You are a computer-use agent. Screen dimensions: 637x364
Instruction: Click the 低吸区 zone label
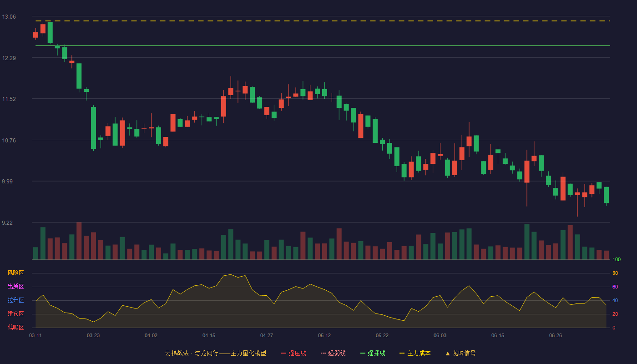[15, 328]
